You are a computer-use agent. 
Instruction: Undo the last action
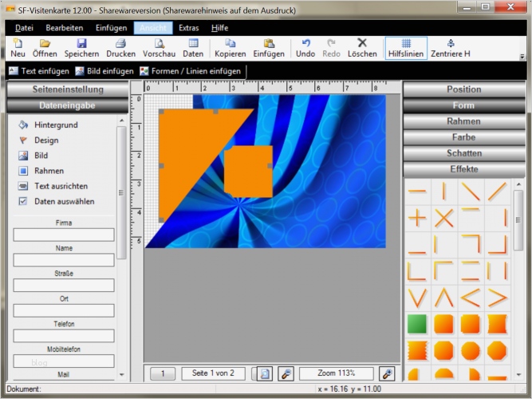[x=305, y=48]
